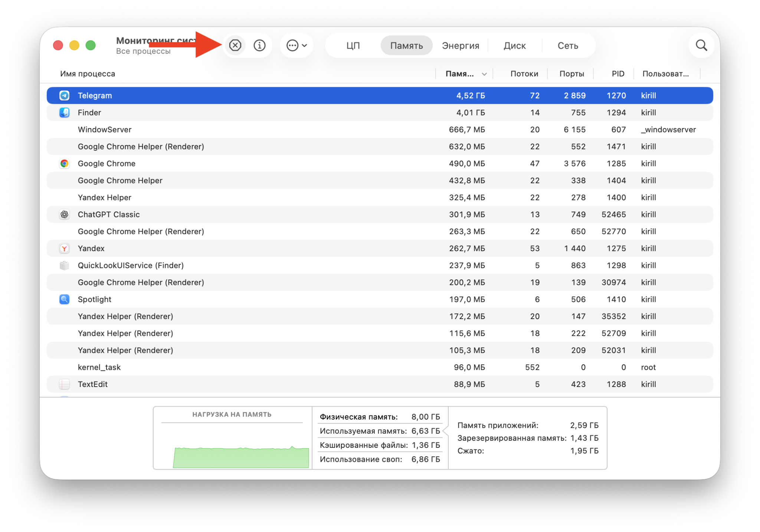Click the red close window button

click(x=58, y=45)
